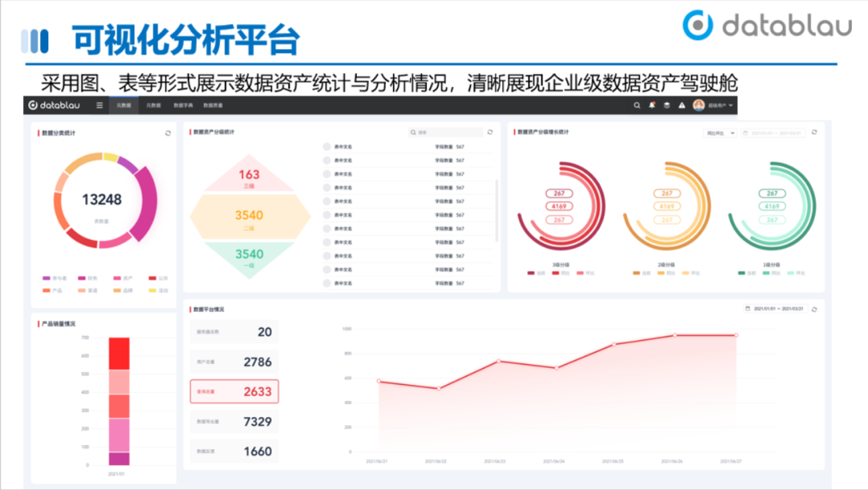Click the 数据平台情况 panel title
The width and height of the screenshot is (868, 490).
click(209, 309)
